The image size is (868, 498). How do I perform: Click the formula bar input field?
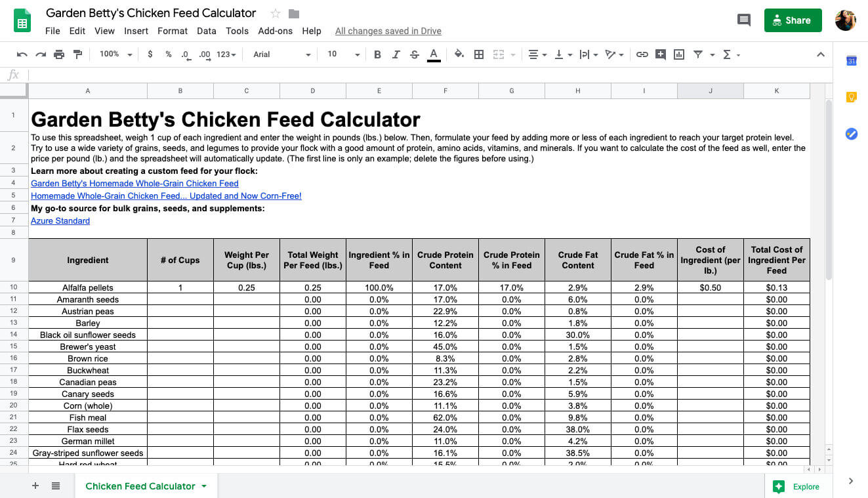pos(420,74)
